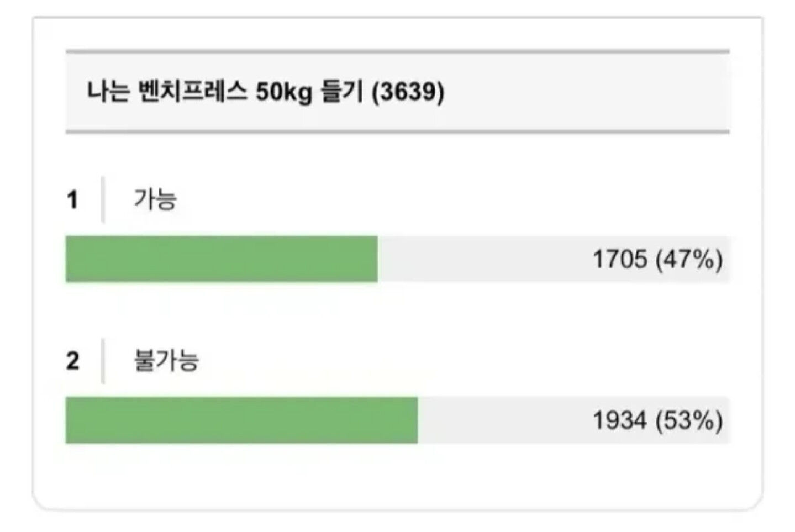This screenshot has height=532, width=795.
Task: Select option 불가능 label
Action: click(166, 360)
